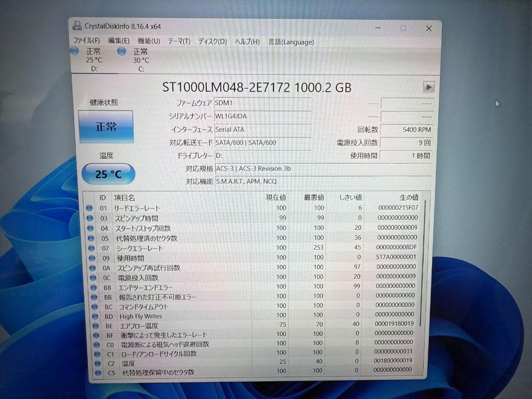
Task: Click the status dot beside スピンアップ時間
Action: point(89,218)
